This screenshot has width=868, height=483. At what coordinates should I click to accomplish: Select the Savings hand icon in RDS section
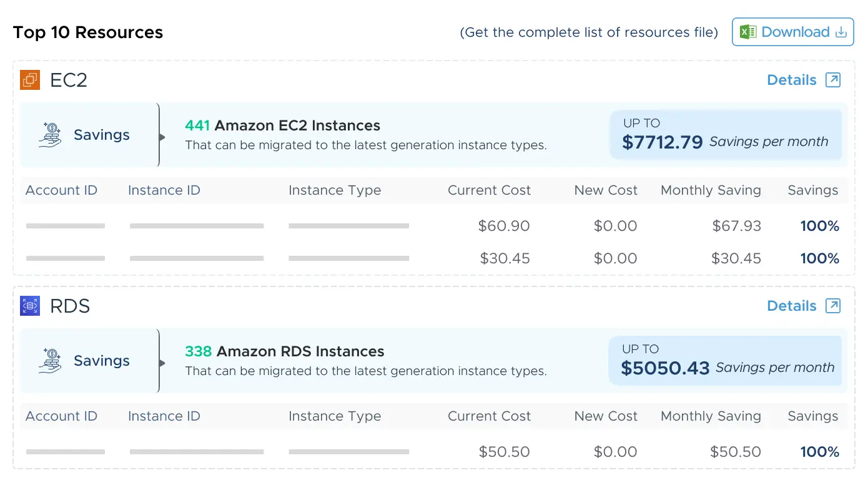pos(50,361)
